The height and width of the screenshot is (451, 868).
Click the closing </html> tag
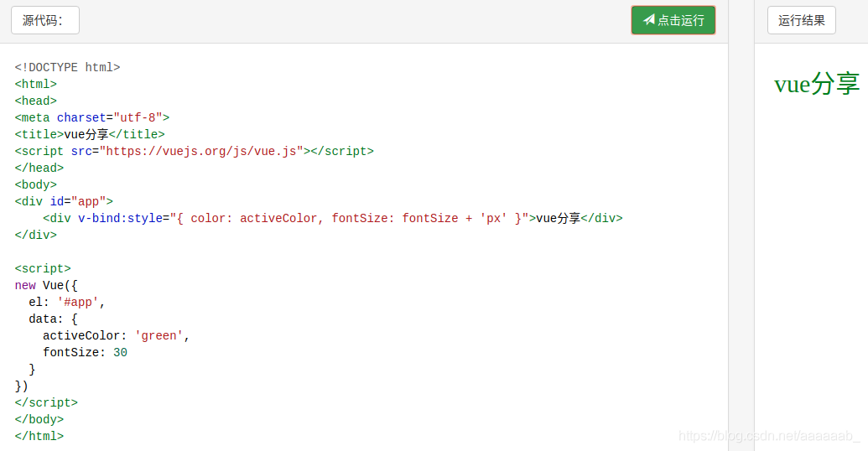[39, 436]
